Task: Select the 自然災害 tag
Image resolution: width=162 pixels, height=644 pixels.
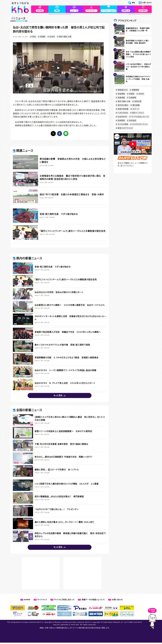Action: coord(137,102)
